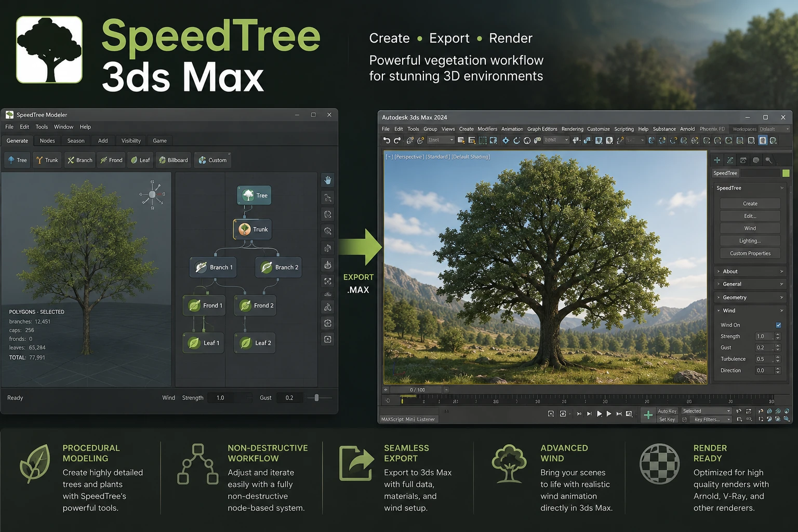Select the Branch 1 node
798x532 pixels.
point(213,267)
